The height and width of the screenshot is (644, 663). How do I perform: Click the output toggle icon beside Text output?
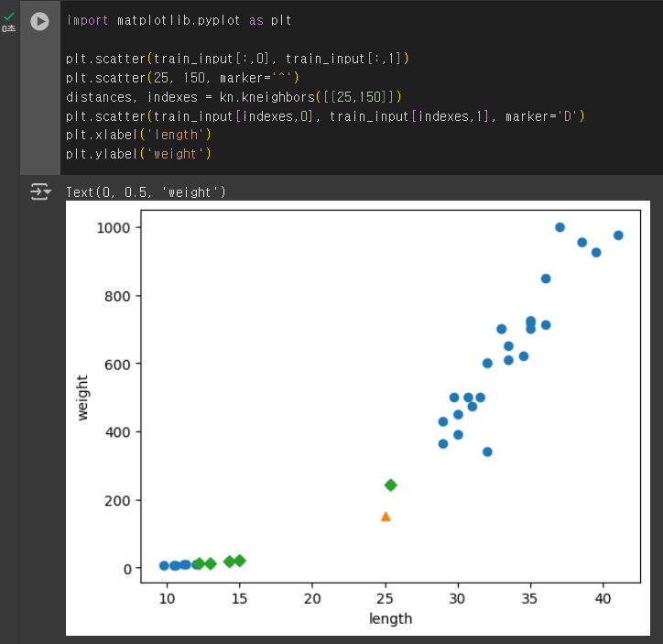point(40,191)
